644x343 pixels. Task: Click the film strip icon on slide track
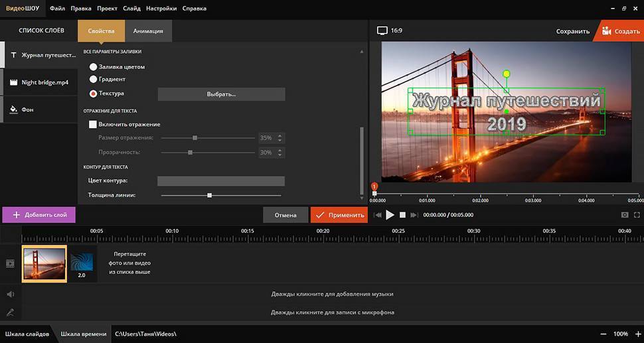point(11,263)
